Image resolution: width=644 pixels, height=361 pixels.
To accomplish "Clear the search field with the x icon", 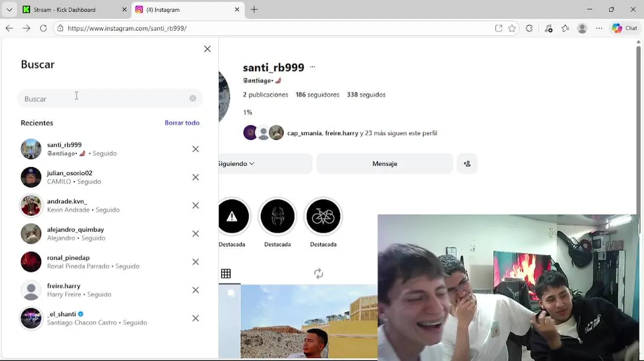I will coord(193,98).
